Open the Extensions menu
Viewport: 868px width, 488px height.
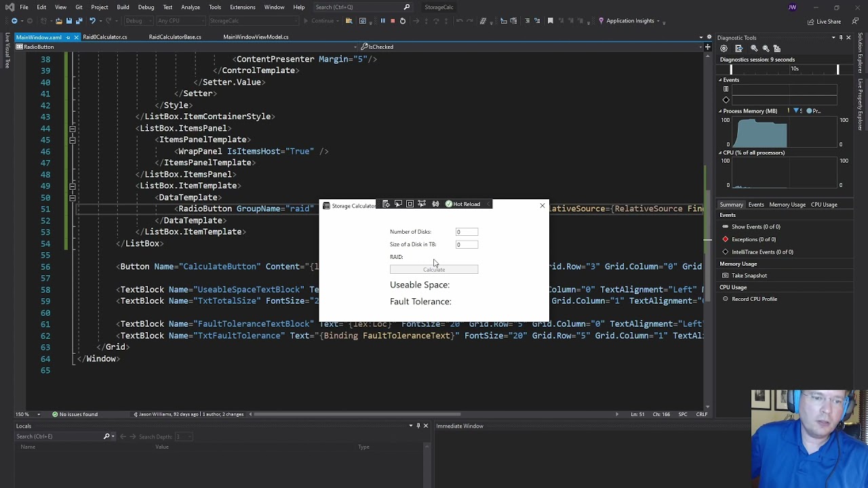[242, 7]
